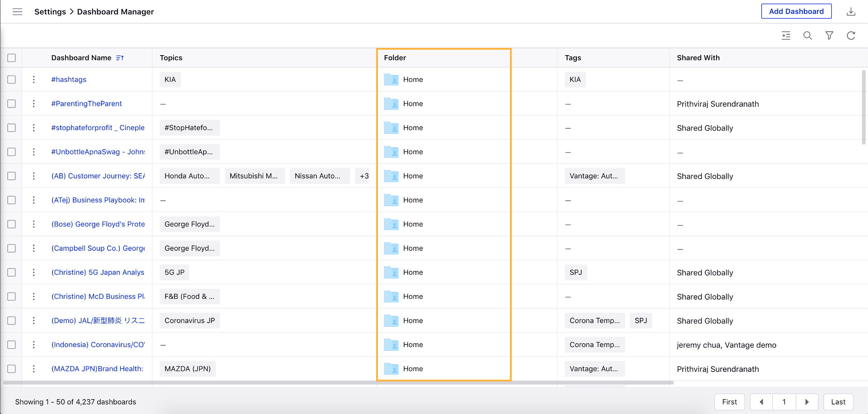Screen dimensions: 868x414
Task: Go to previous page arrow
Action: tap(761, 402)
